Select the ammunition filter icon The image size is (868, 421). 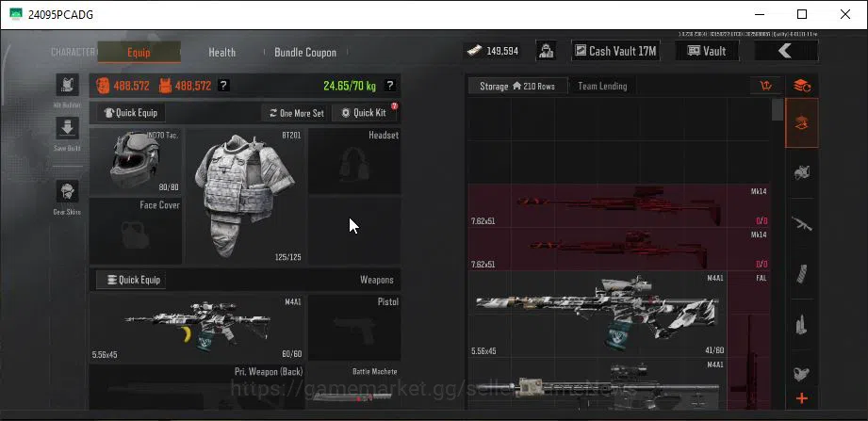pos(802,324)
